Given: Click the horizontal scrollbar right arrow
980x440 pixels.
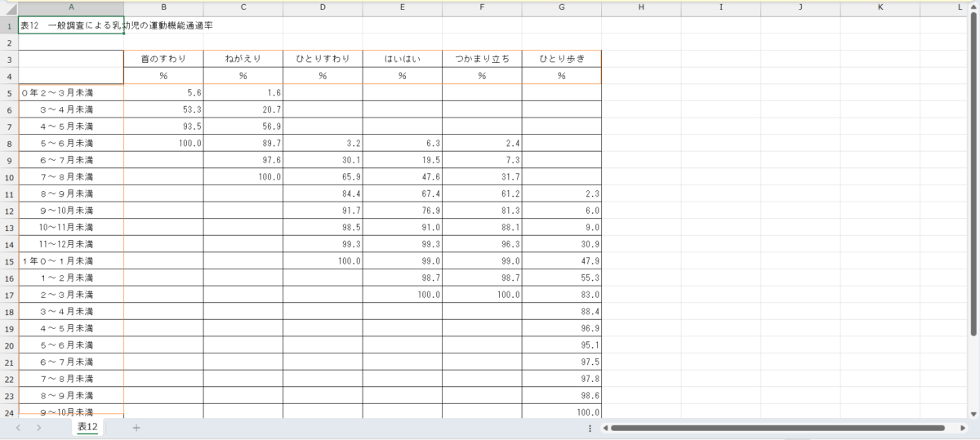Looking at the screenshot, I should pyautogui.click(x=963, y=428).
